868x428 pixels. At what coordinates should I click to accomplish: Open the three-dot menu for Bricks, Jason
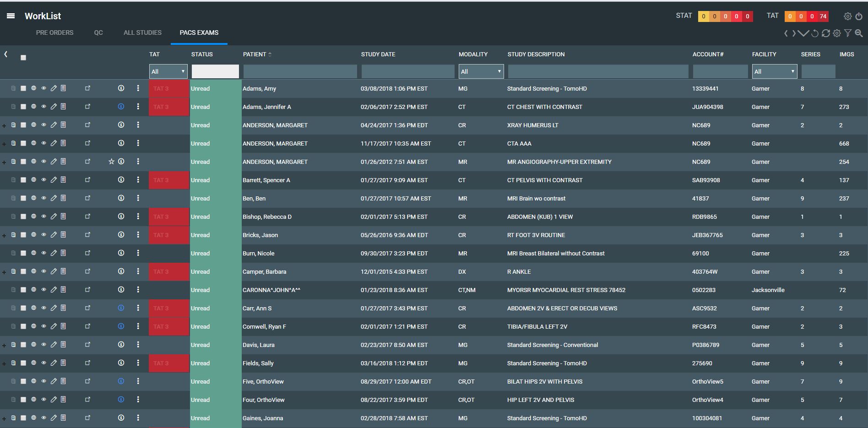click(x=138, y=235)
